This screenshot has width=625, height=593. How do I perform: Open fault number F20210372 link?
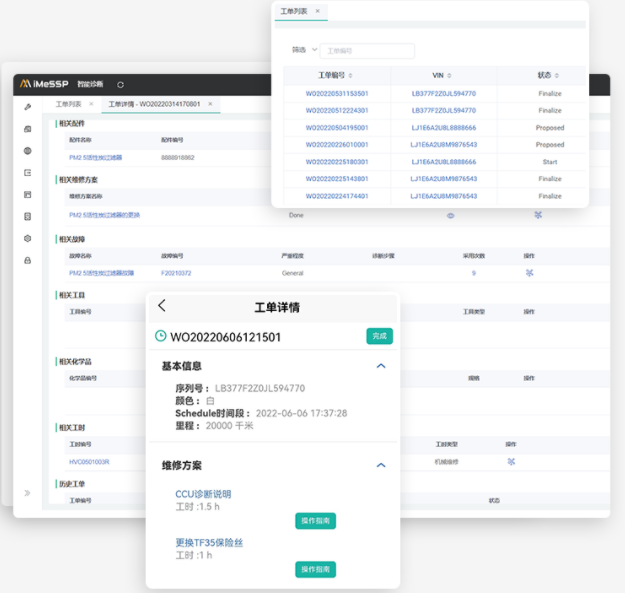pyautogui.click(x=176, y=273)
